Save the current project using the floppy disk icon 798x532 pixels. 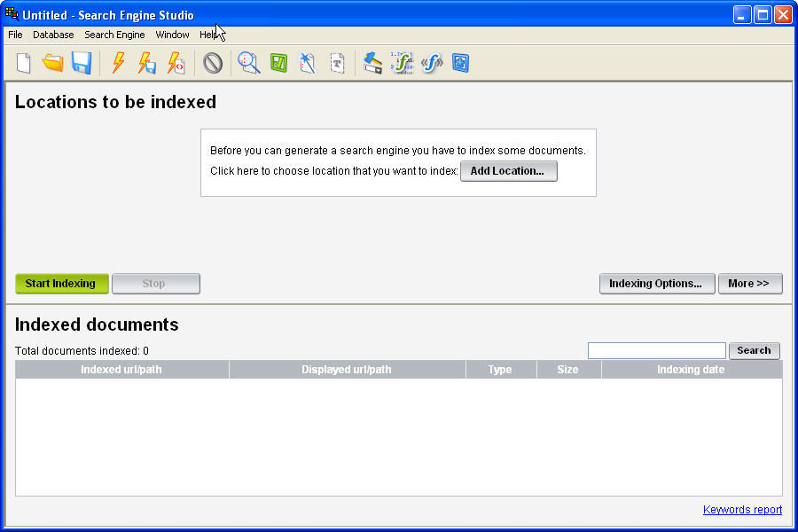[82, 62]
